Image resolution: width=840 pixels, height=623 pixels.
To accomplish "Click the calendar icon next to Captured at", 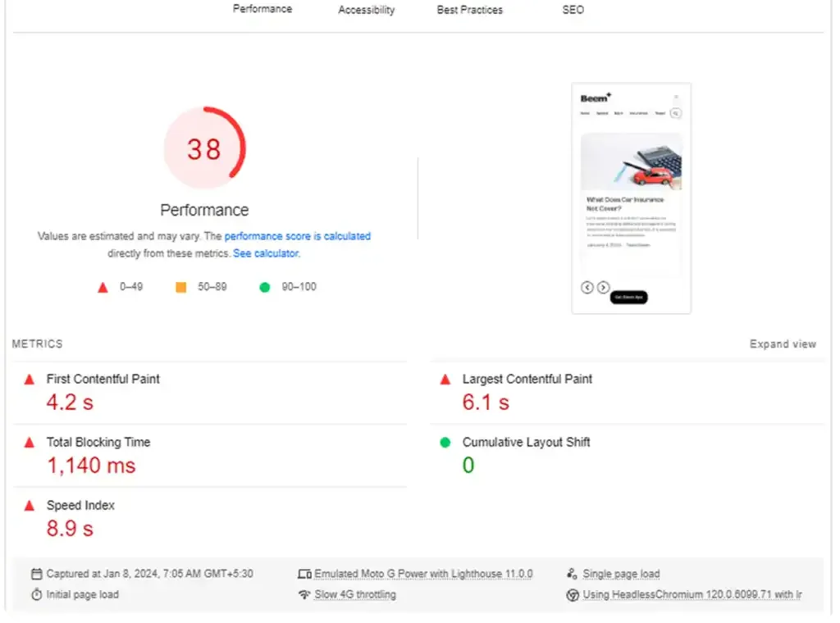I will tap(36, 574).
